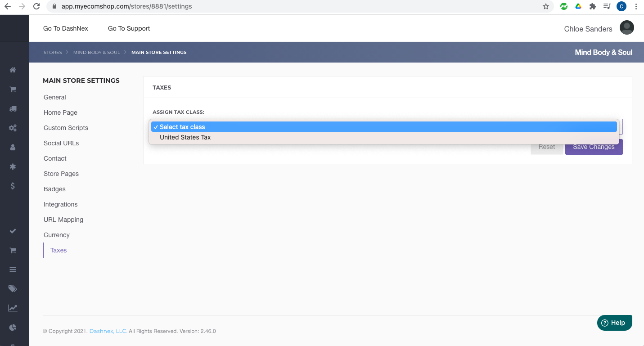Open the price tags sidebar icon

coord(13,289)
